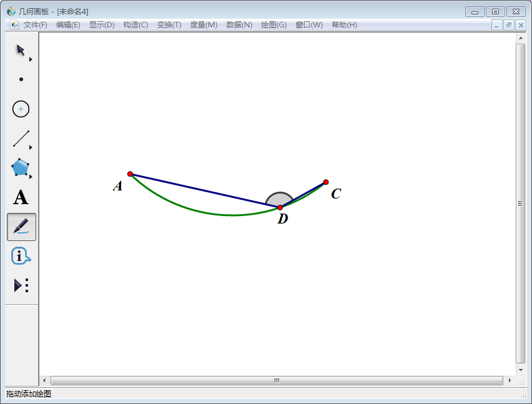Open the 显示(D) menu
532x404 pixels.
point(102,25)
